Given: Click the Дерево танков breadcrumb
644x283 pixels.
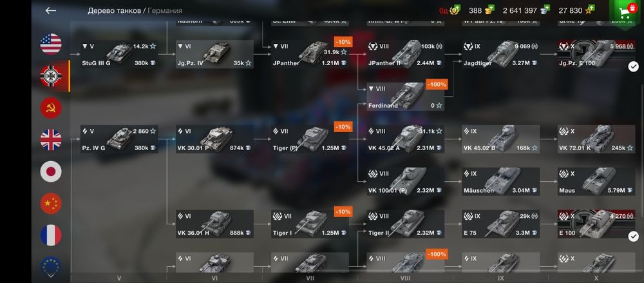Looking at the screenshot, I should 114,11.
